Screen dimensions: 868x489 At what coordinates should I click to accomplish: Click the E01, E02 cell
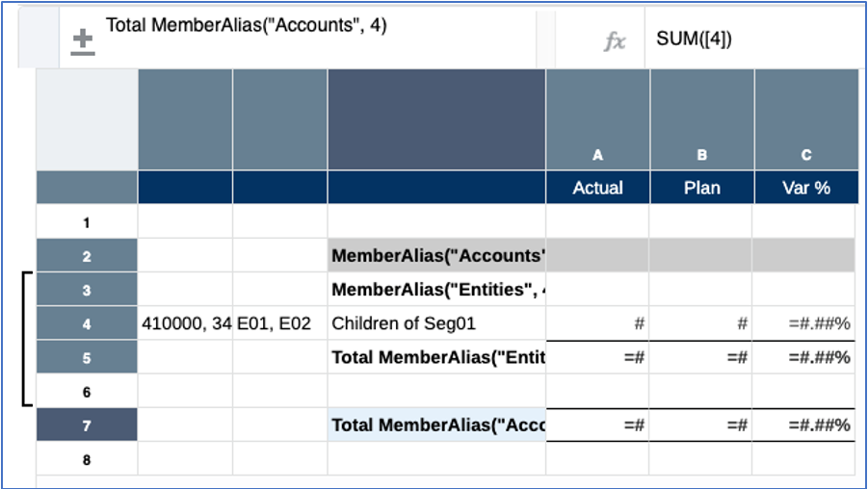279,324
